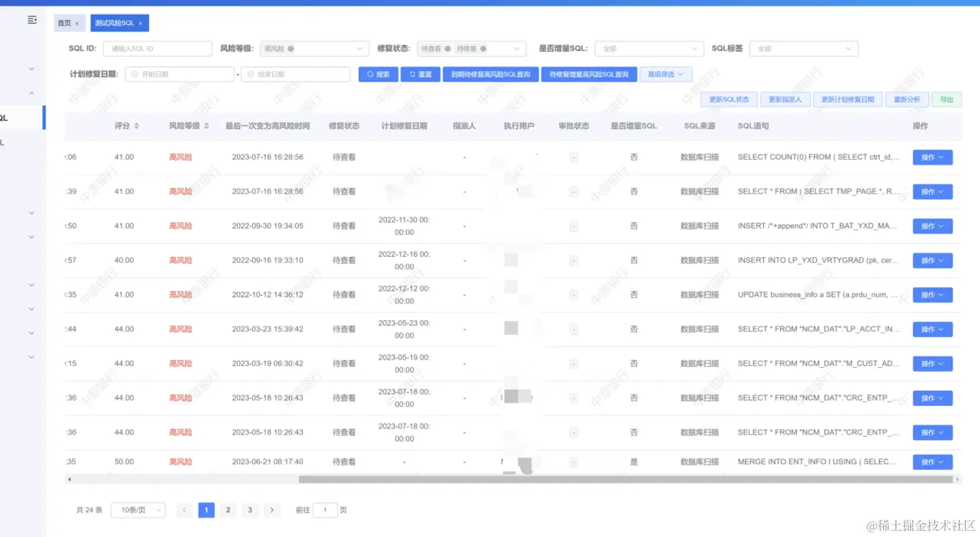Click the calendar icon in 开始日期 field
980x537 pixels.
click(x=135, y=74)
